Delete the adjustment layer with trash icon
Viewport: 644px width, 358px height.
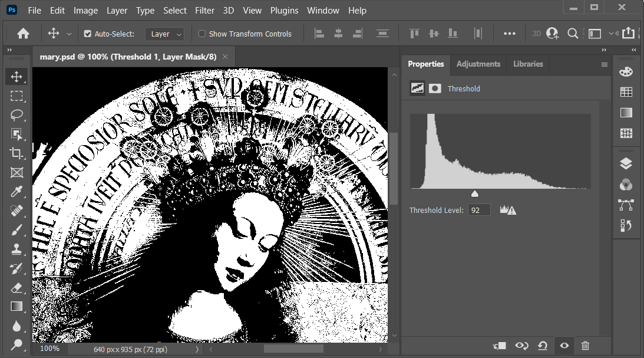pos(585,346)
